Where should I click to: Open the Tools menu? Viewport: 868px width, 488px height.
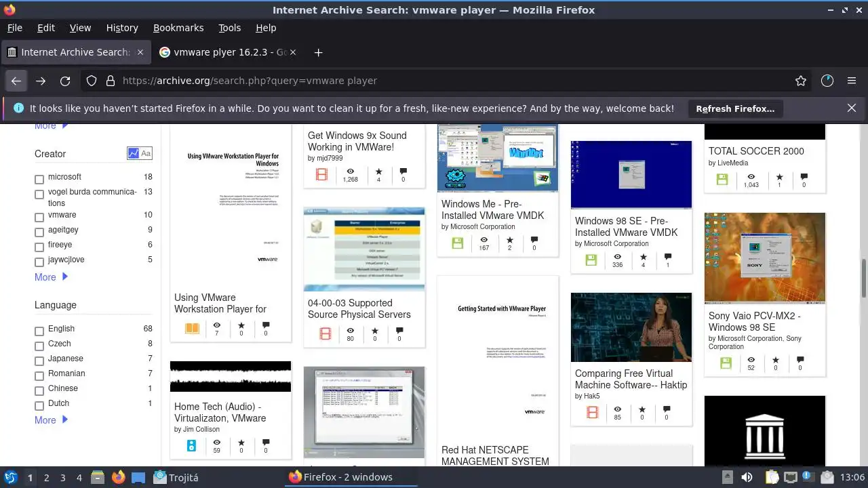[x=229, y=28]
